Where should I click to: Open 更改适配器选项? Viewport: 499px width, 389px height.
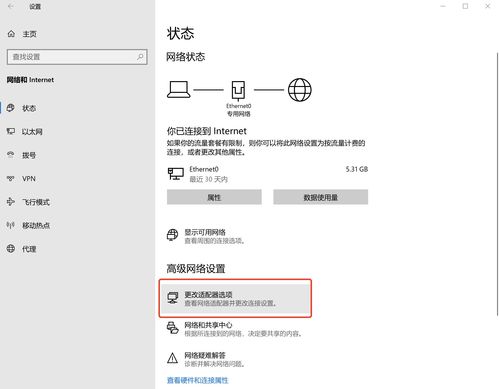(x=235, y=298)
